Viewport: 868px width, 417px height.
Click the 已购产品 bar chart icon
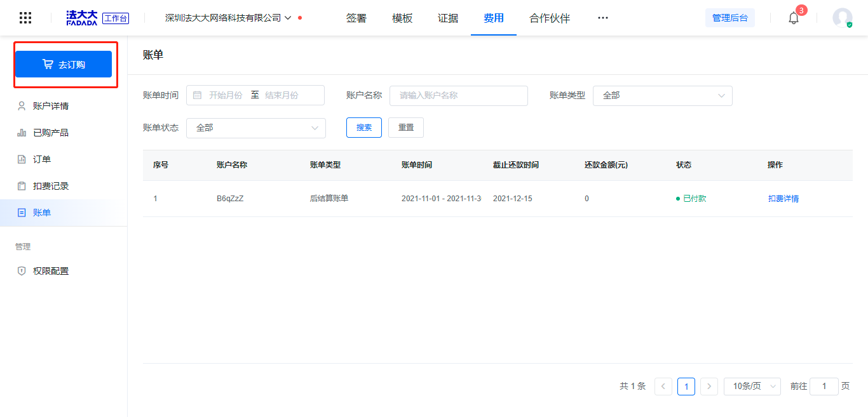tap(22, 133)
